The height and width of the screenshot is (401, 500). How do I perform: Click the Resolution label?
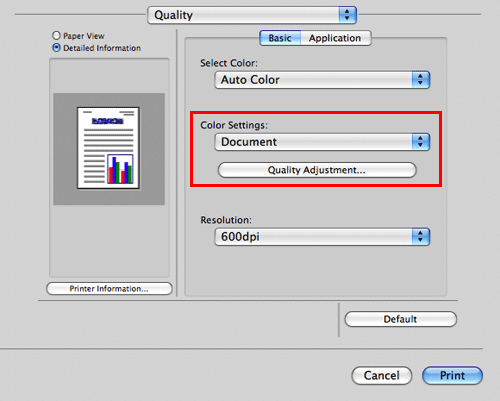[226, 220]
